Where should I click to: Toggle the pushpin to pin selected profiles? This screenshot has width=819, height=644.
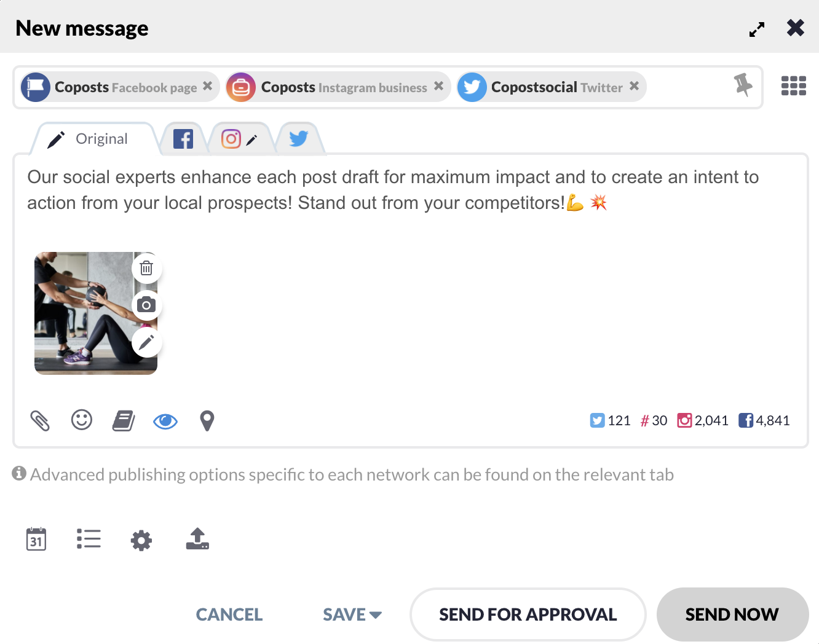(x=743, y=85)
